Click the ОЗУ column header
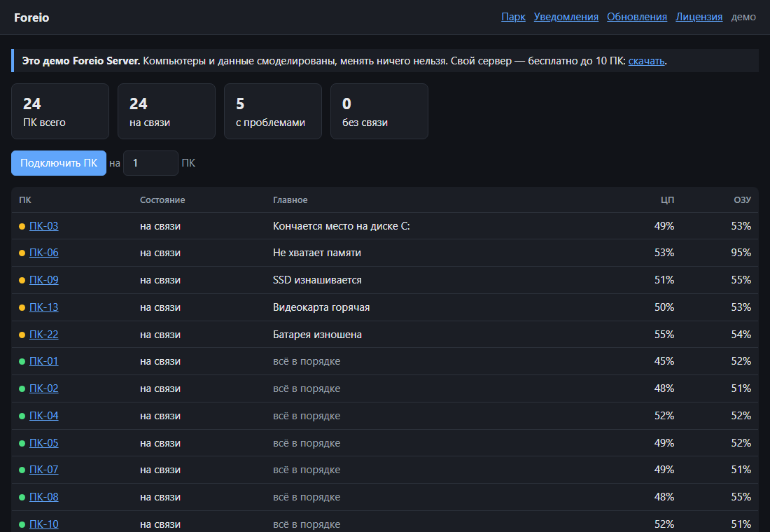The width and height of the screenshot is (770, 532). (743, 200)
